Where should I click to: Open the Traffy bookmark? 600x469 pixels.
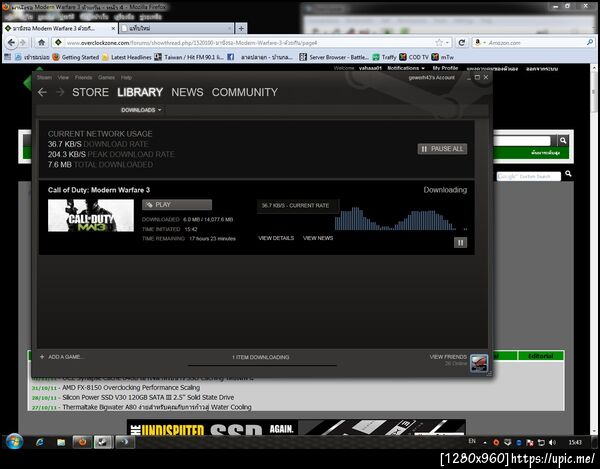click(x=385, y=57)
